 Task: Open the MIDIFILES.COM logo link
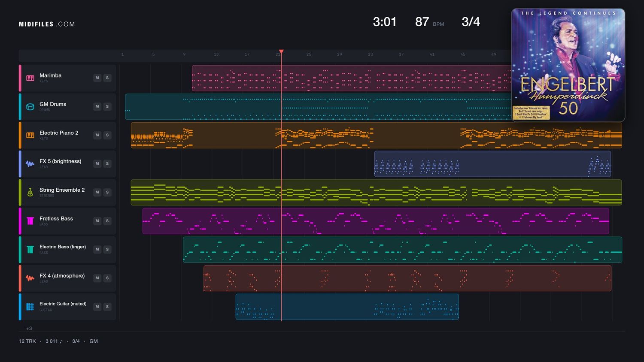click(x=47, y=24)
